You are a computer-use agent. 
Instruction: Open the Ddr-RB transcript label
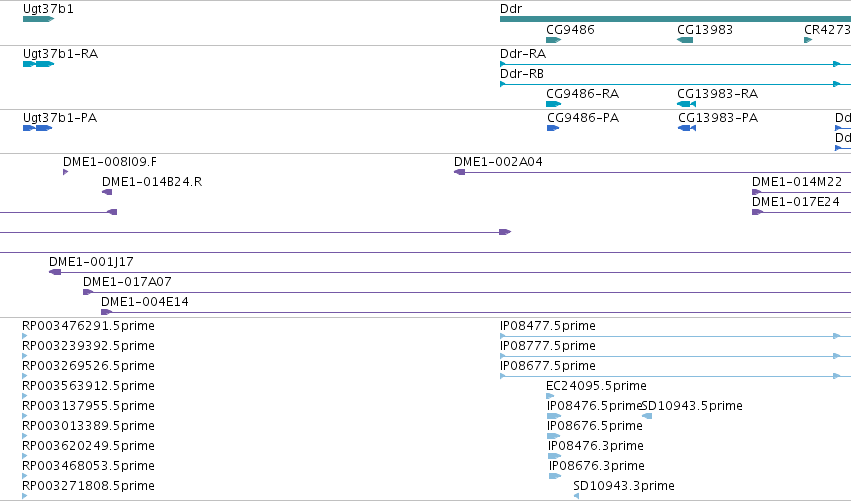point(522,73)
